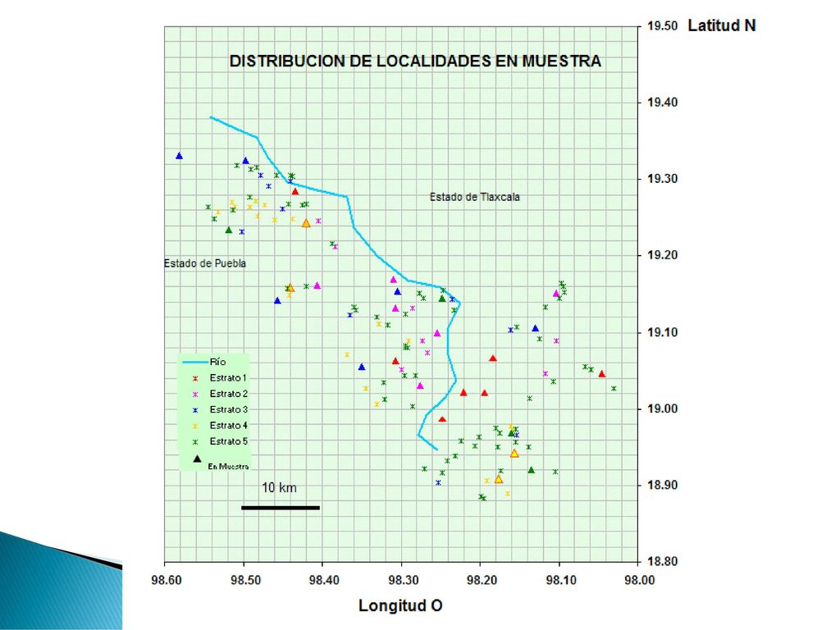Image resolution: width=840 pixels, height=630 pixels.
Task: Click longitude tick label 98.20
Action: (481, 580)
